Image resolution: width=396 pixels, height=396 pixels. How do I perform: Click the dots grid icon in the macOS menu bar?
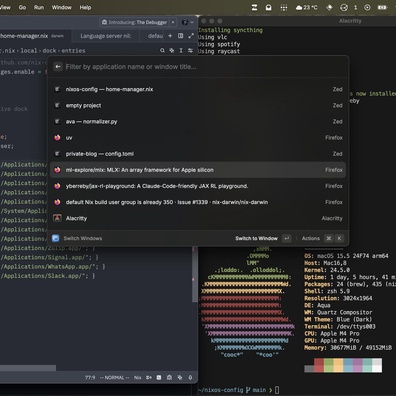click(284, 7)
